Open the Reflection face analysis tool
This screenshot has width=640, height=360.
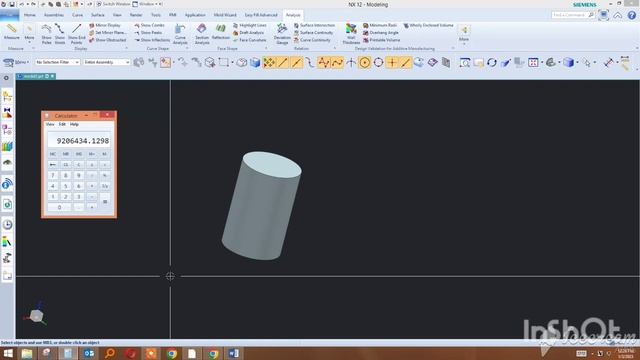click(220, 32)
